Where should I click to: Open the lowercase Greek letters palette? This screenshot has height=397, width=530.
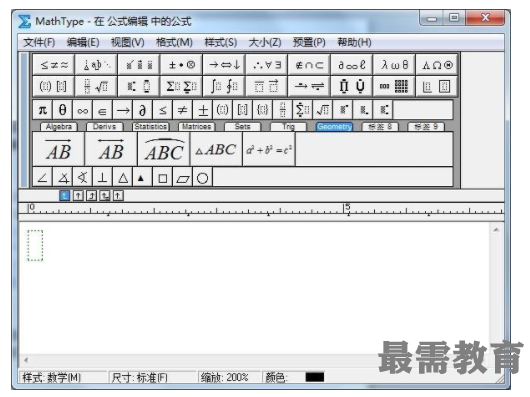pos(395,65)
